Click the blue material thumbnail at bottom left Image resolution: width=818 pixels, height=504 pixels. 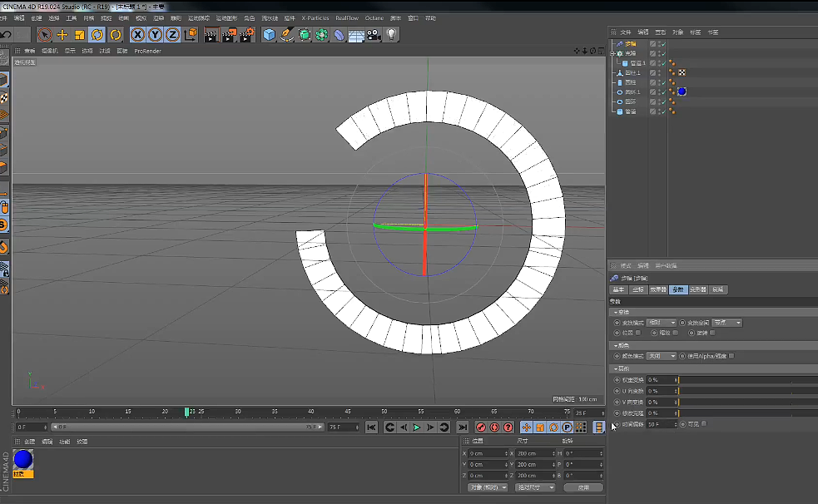pos(22,459)
